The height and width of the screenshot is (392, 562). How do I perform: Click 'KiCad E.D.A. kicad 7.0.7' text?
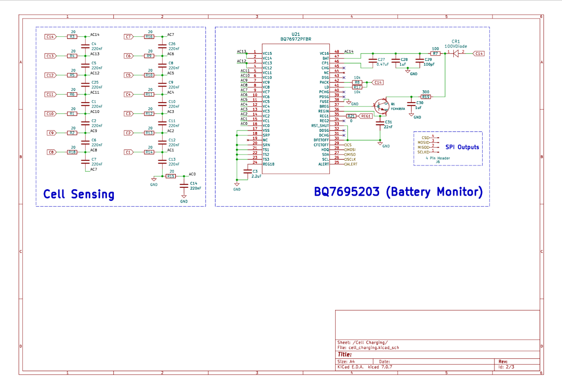[x=364, y=367]
